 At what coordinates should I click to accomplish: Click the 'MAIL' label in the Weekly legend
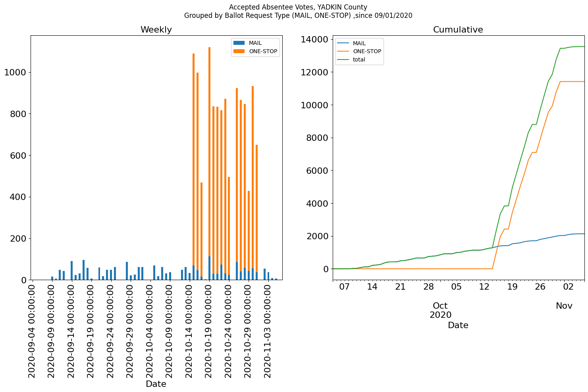[255, 43]
